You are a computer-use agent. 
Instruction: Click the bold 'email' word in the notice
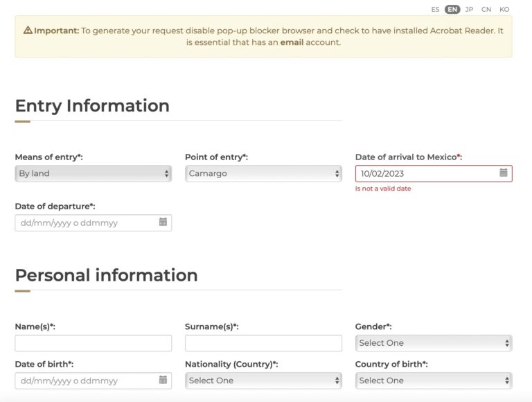click(x=292, y=42)
